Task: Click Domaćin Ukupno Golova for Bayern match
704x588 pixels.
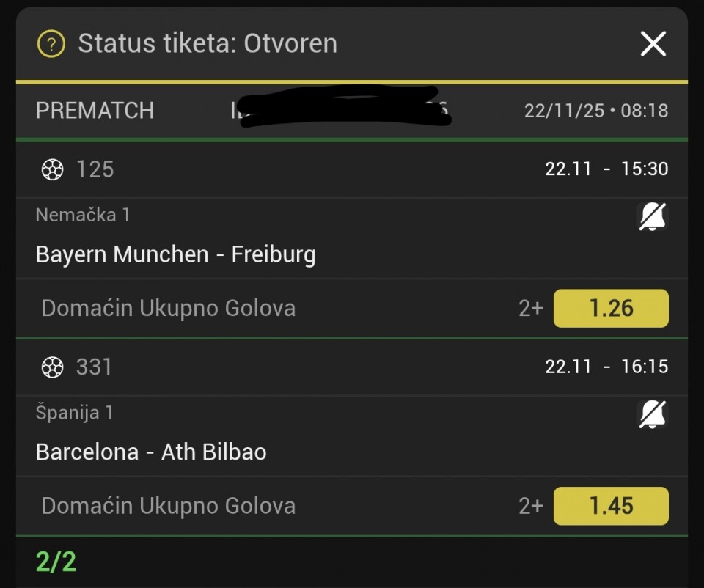Action: pyautogui.click(x=169, y=308)
